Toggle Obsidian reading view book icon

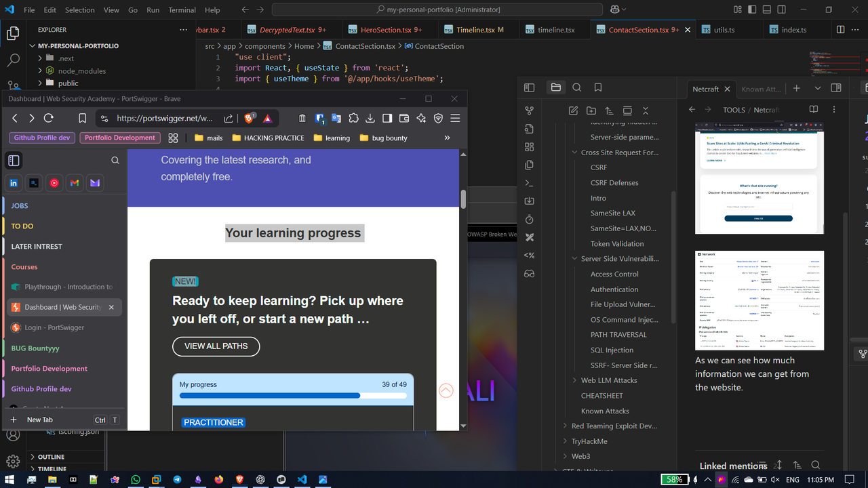(814, 109)
